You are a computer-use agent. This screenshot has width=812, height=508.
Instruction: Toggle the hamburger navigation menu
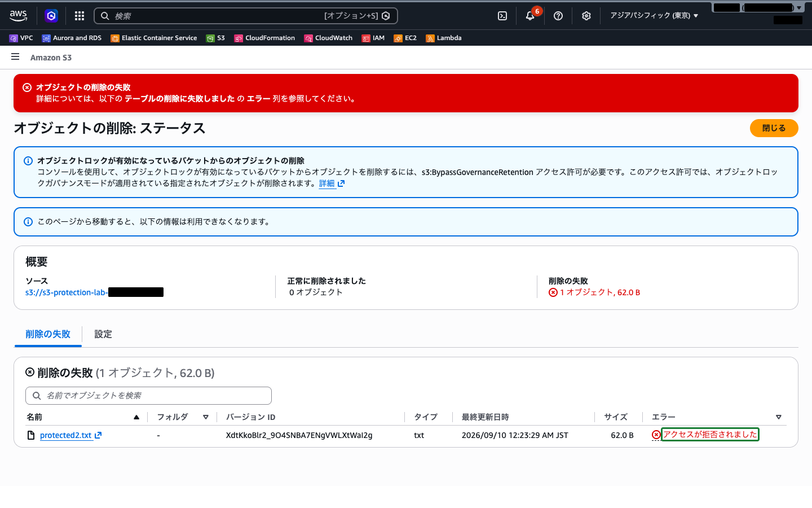[15, 57]
